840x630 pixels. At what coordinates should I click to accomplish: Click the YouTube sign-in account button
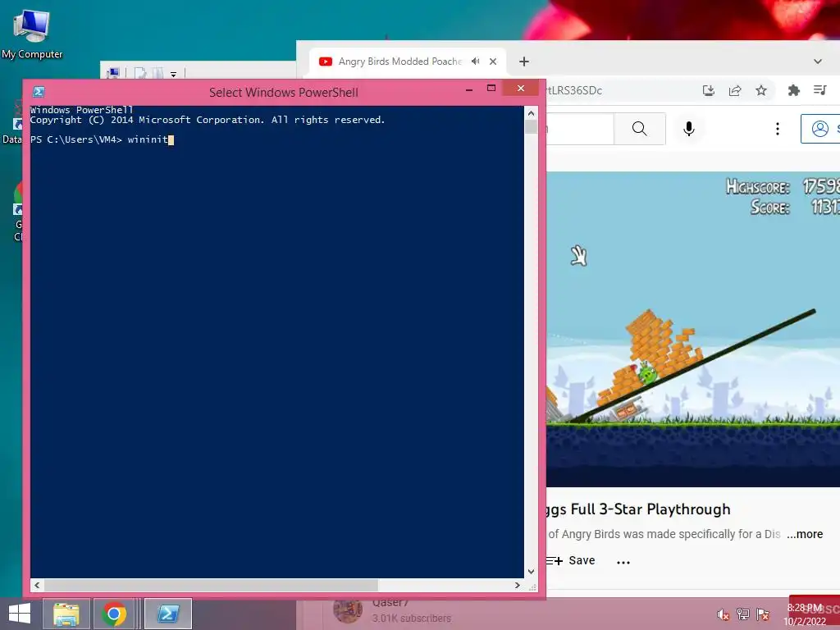(x=820, y=129)
